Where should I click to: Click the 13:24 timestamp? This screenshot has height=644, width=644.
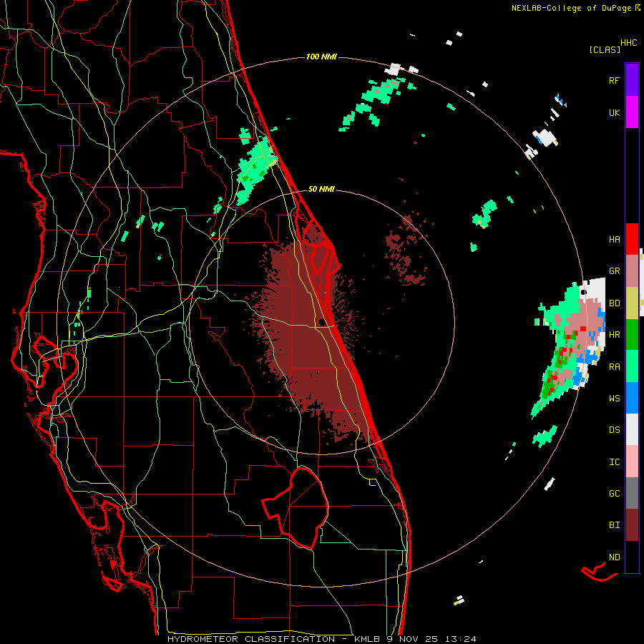462,639
